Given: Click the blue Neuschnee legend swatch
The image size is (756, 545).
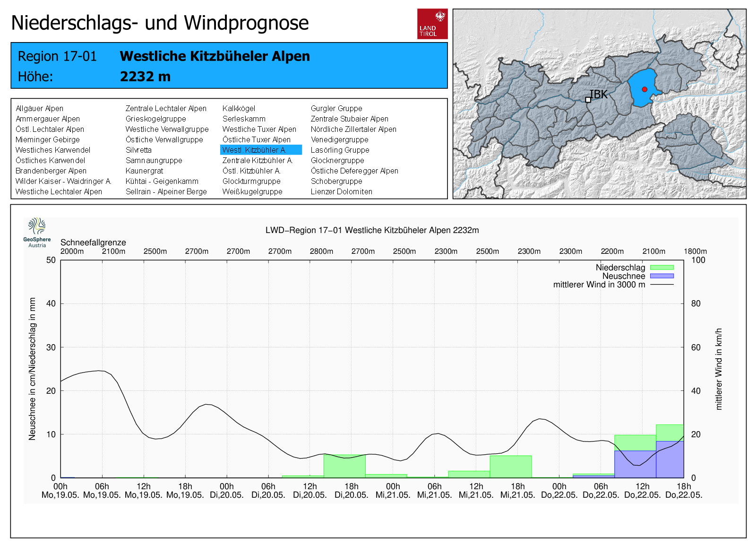Looking at the screenshot, I should pyautogui.click(x=661, y=276).
